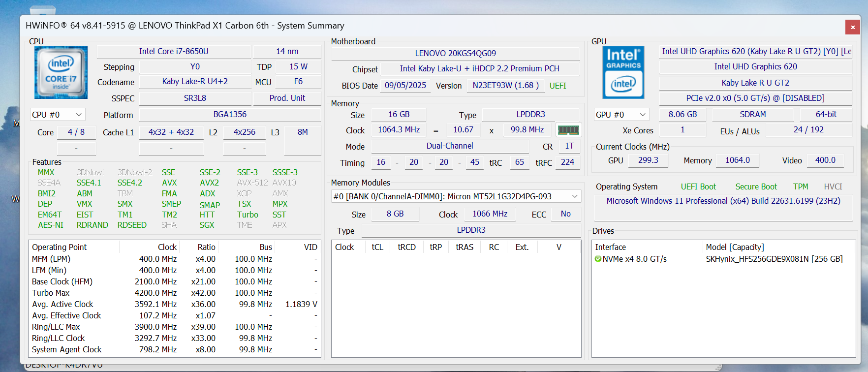
Task: Click the 1.1839 V VID value
Action: tap(301, 304)
